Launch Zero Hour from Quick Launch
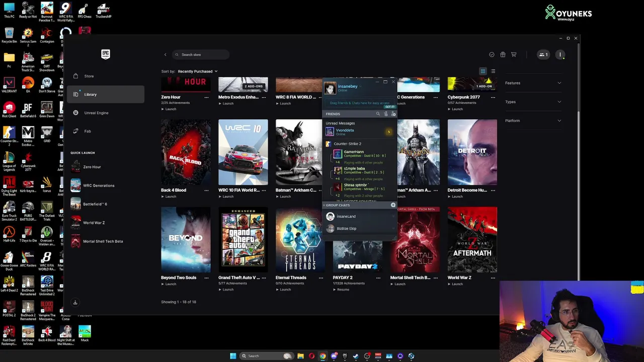The width and height of the screenshot is (644, 362). [106, 167]
